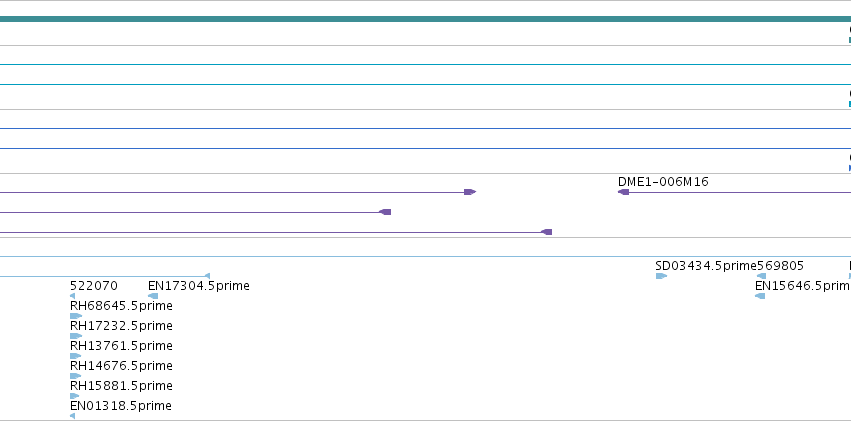Click the small arrow glyph under EN01318.5prime

coord(73,416)
